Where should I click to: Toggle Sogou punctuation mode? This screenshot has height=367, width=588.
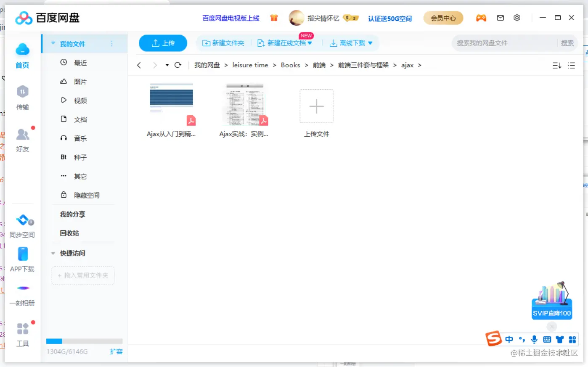[x=522, y=339]
